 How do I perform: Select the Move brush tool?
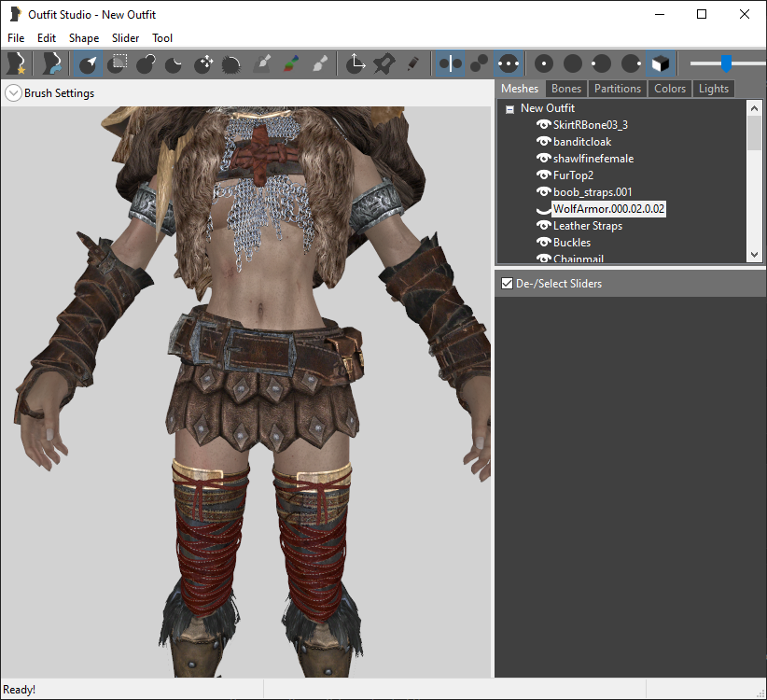[x=203, y=63]
